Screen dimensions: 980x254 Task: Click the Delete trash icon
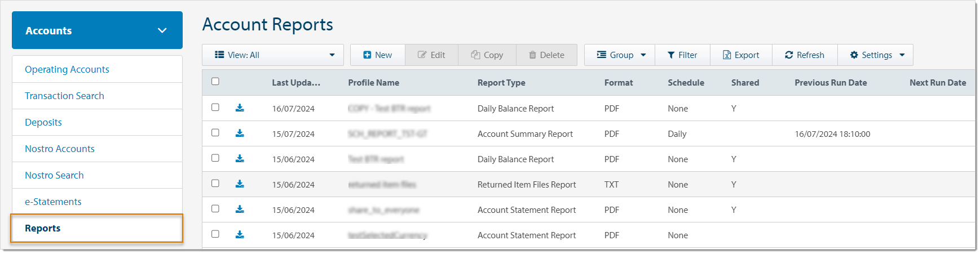[532, 55]
